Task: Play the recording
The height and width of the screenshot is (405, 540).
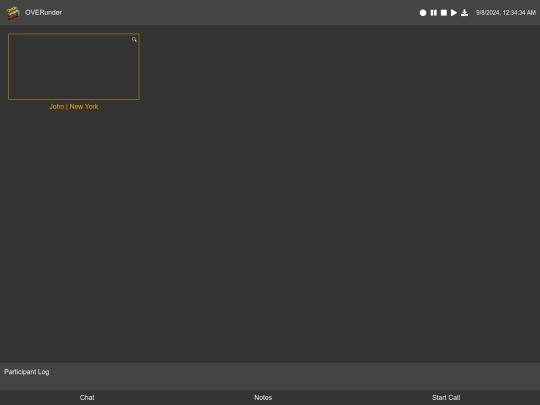Action: point(454,13)
